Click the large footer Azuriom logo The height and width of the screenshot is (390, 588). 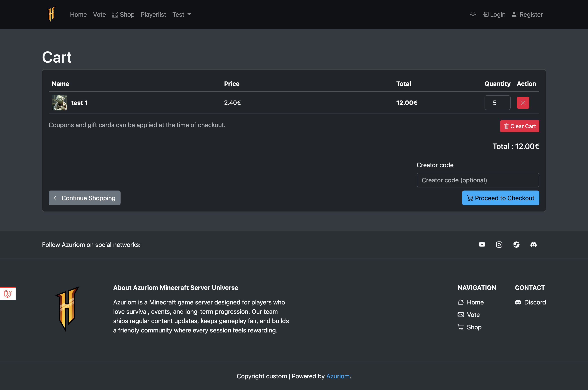point(67,309)
